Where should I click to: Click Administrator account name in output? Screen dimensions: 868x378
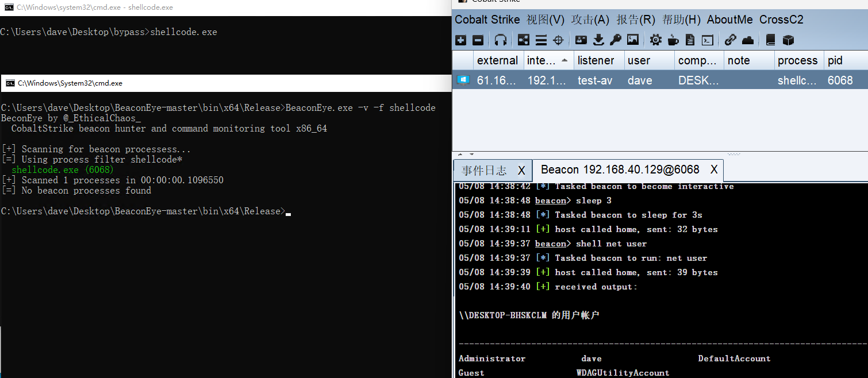492,358
